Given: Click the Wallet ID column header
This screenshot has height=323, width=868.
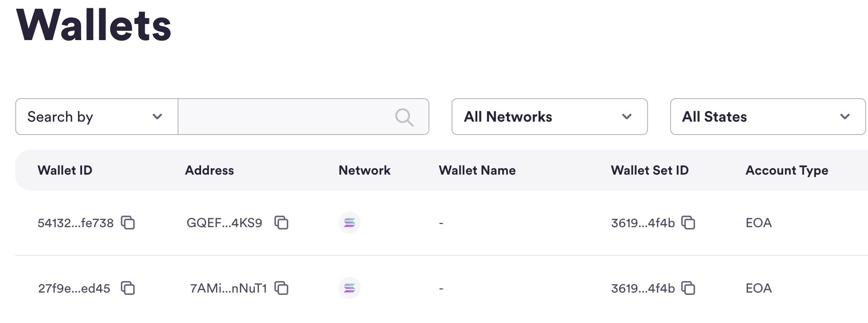Looking at the screenshot, I should [65, 170].
